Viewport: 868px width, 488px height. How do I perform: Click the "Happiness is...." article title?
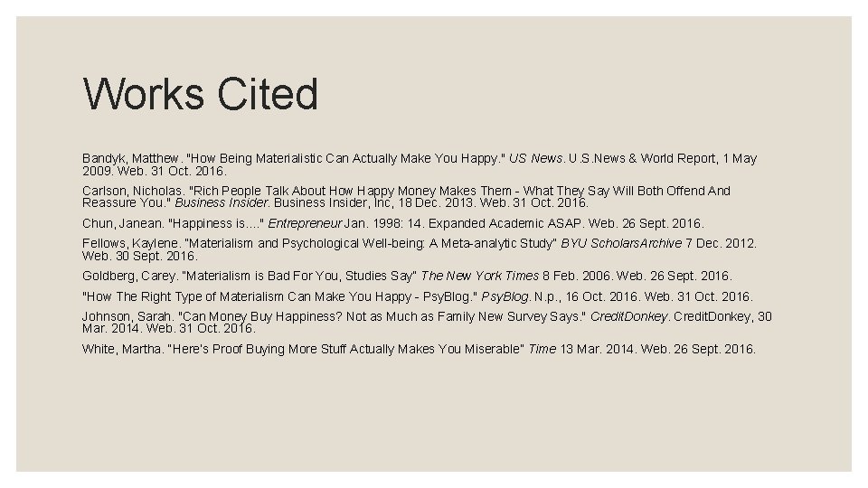[x=216, y=223]
